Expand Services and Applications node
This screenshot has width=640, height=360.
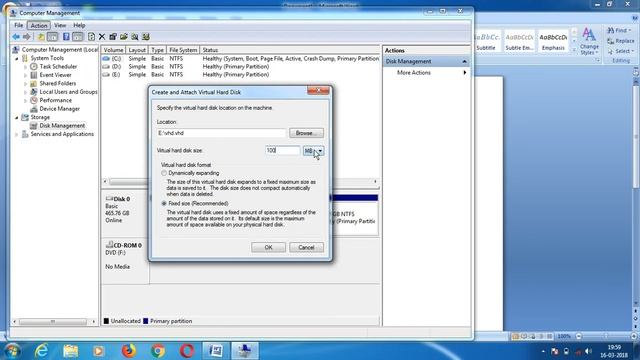(17, 134)
